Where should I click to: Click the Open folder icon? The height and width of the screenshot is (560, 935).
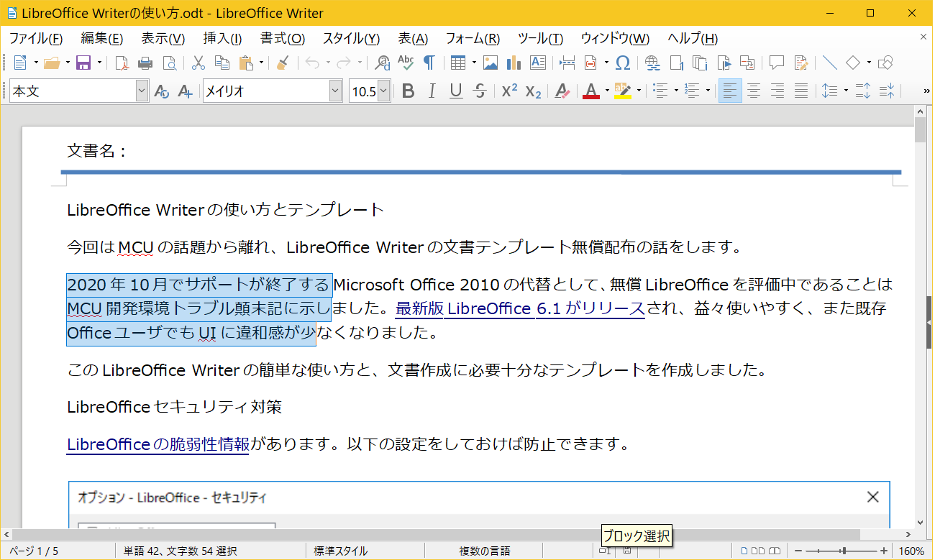tap(52, 63)
